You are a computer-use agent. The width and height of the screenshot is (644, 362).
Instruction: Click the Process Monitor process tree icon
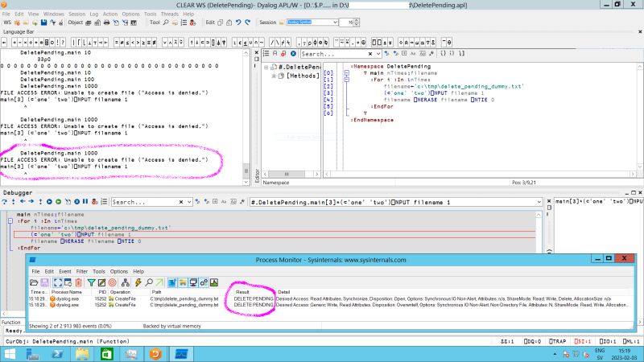(x=126, y=282)
